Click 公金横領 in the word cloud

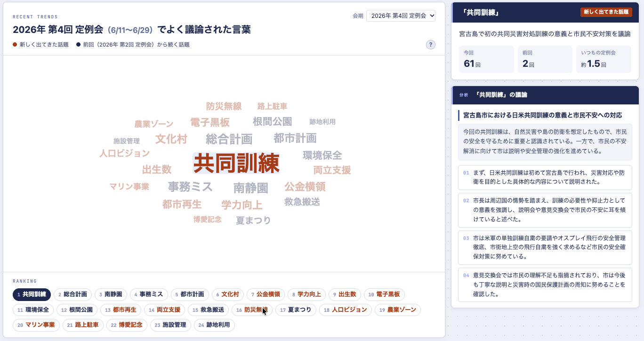click(x=305, y=187)
